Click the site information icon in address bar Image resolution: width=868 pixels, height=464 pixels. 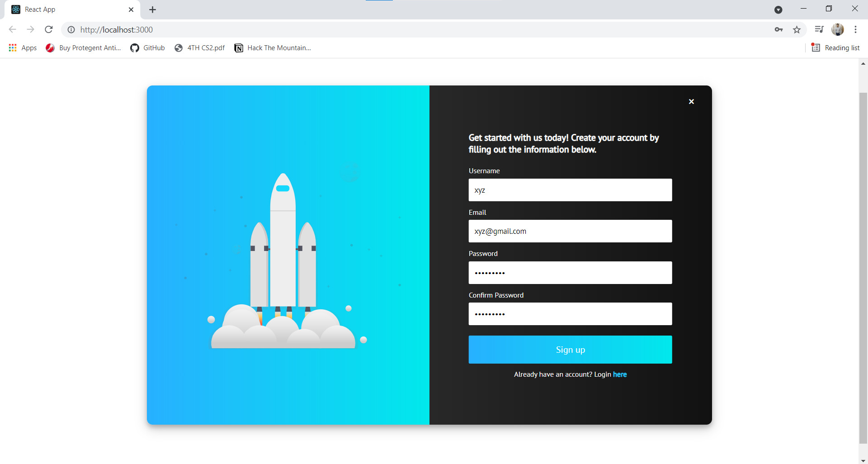point(71,29)
